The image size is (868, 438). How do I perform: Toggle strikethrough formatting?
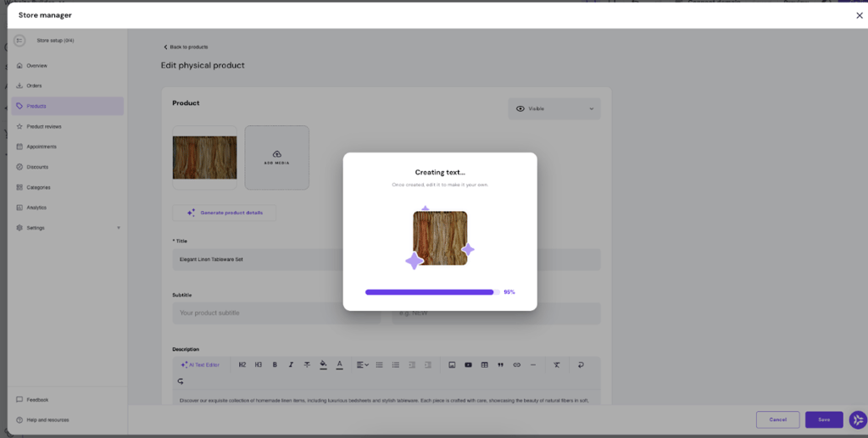tap(307, 365)
